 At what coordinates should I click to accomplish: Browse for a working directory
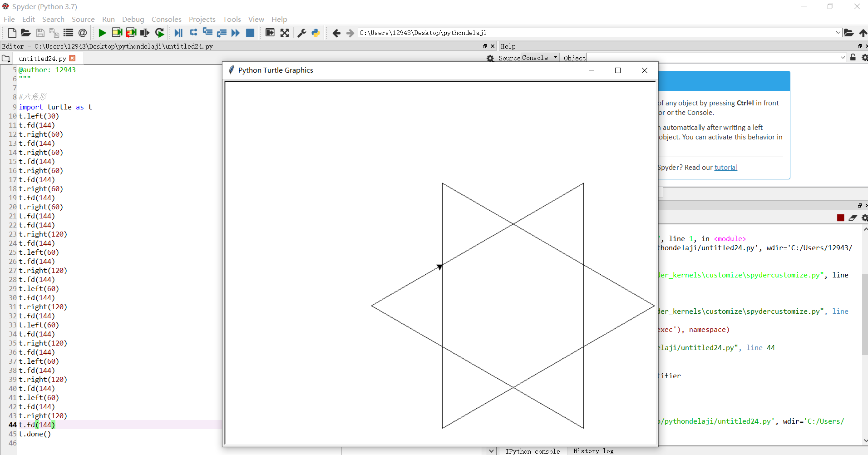point(848,33)
